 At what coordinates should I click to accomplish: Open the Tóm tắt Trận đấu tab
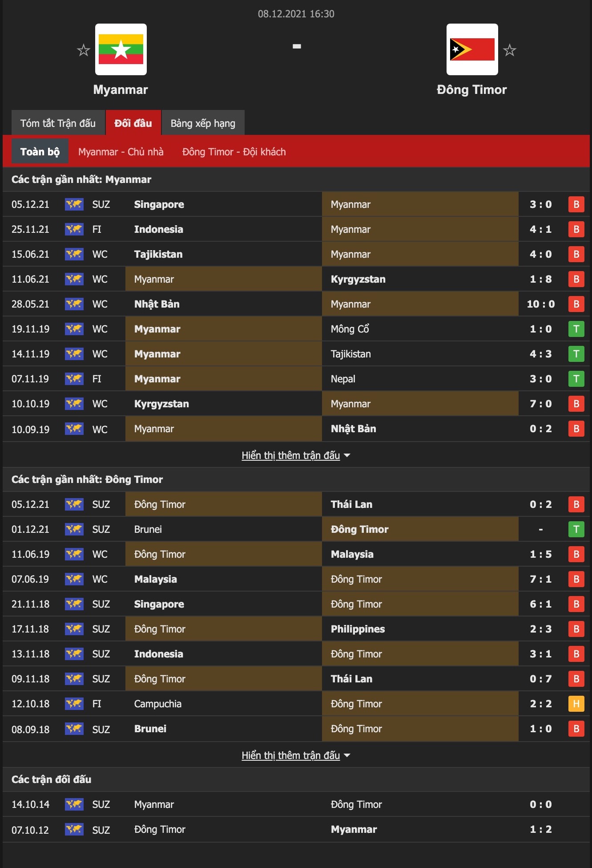click(58, 123)
